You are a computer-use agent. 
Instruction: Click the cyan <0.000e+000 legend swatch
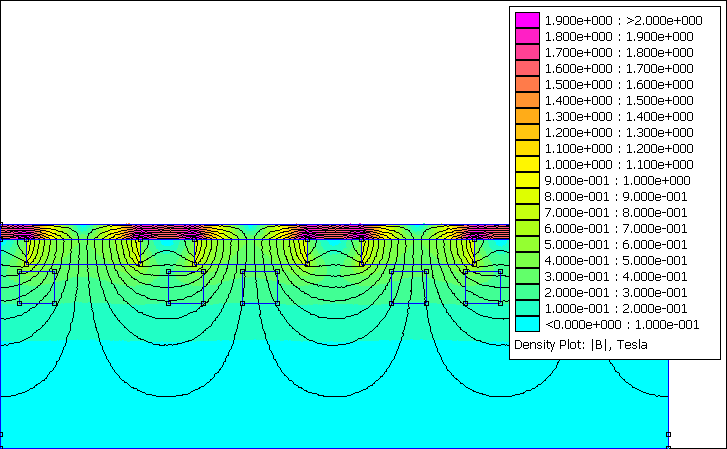click(x=527, y=324)
